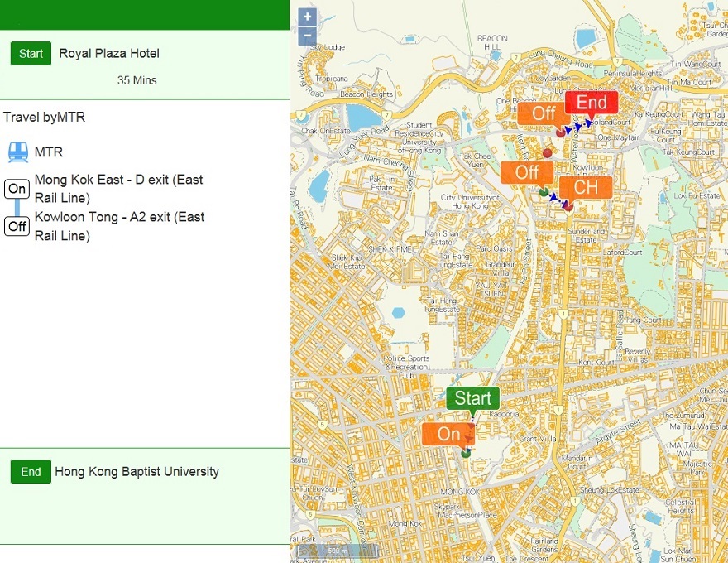Click the 35 Mins travel time text
The width and height of the screenshot is (728, 563).
[x=137, y=80]
